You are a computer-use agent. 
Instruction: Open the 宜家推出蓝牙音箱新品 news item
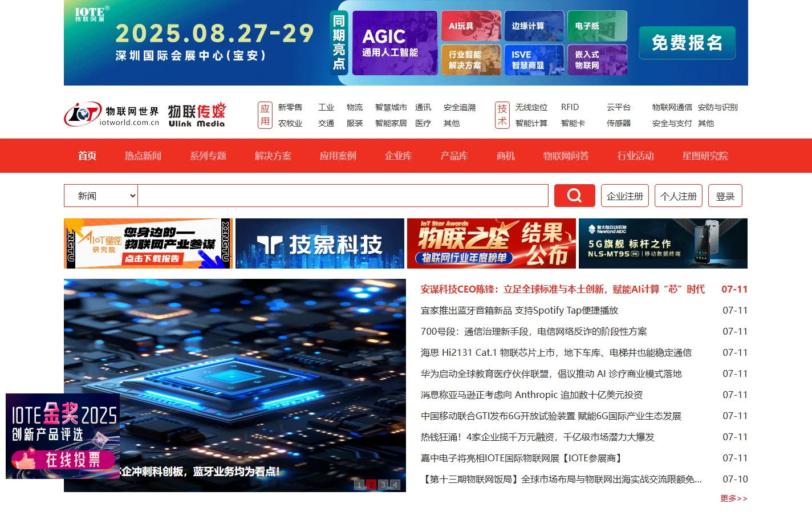pyautogui.click(x=519, y=310)
